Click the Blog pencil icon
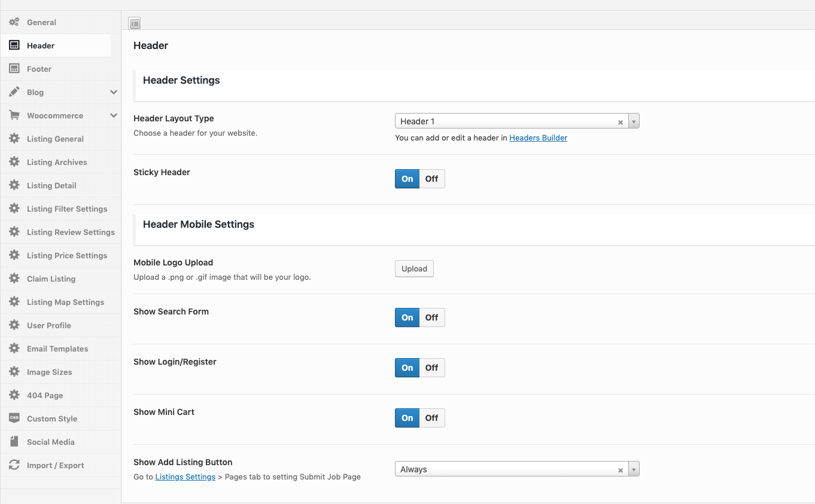The width and height of the screenshot is (815, 504). pos(14,92)
